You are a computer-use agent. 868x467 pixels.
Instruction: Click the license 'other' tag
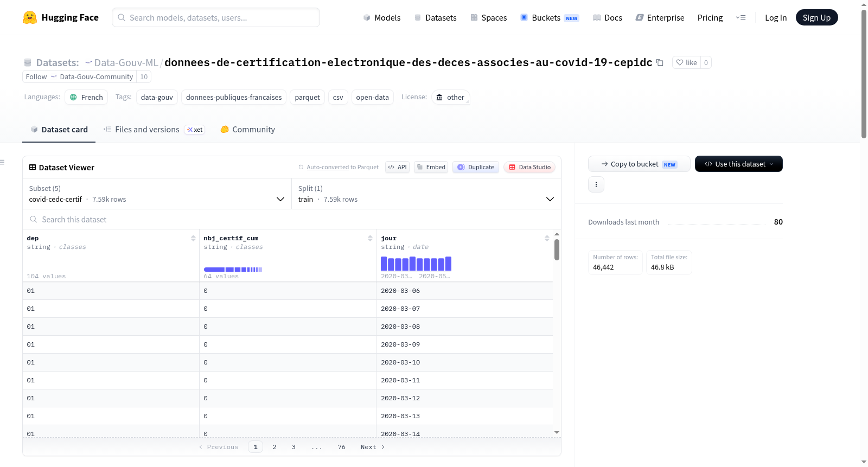pyautogui.click(x=451, y=97)
